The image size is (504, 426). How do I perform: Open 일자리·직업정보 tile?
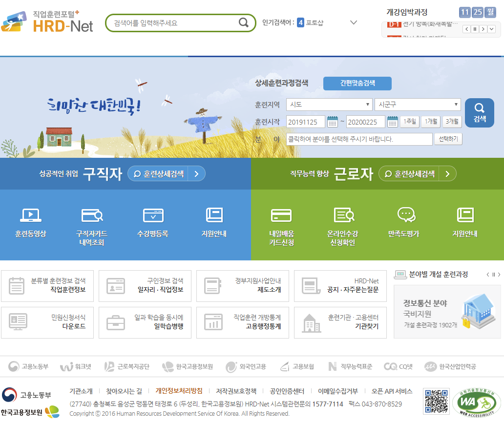coord(145,286)
